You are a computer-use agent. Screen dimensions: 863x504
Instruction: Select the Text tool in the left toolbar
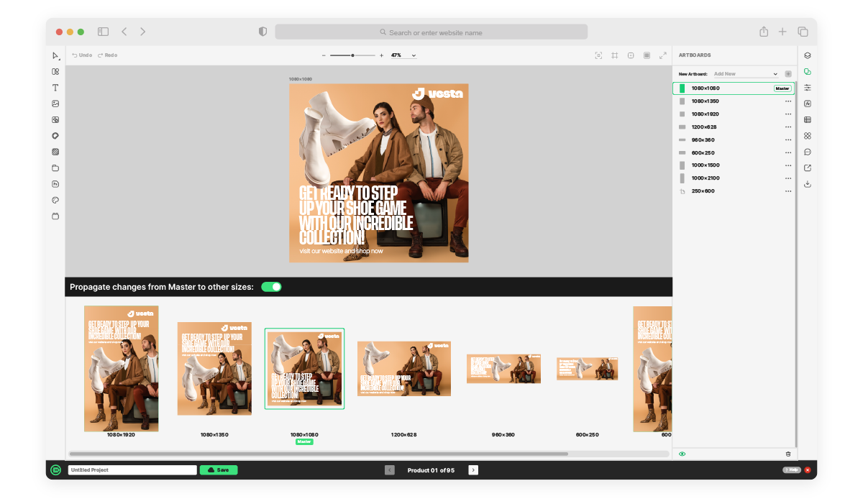tap(55, 87)
